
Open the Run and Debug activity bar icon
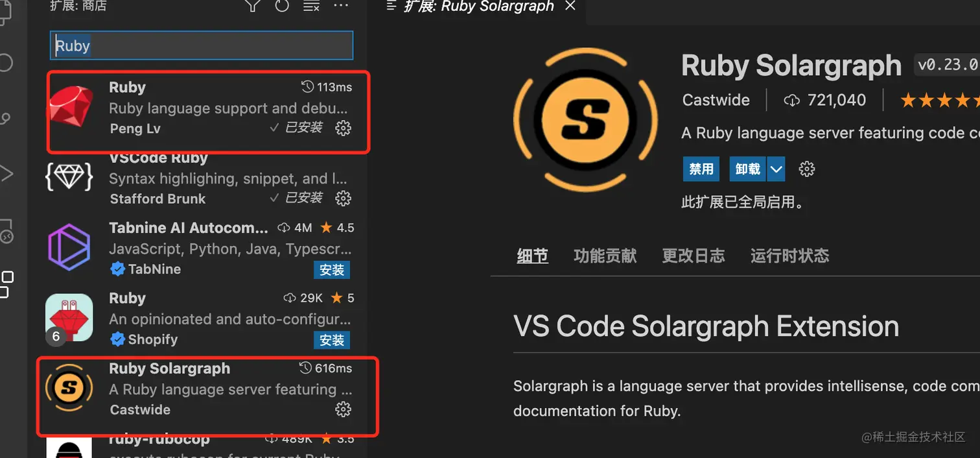pyautogui.click(x=6, y=173)
